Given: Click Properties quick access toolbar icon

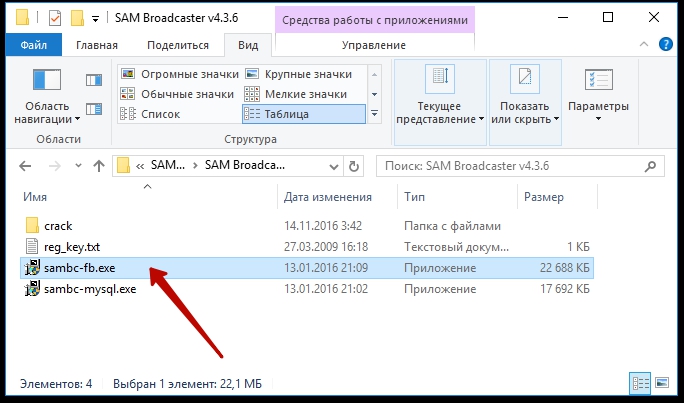Looking at the screenshot, I should 55,18.
